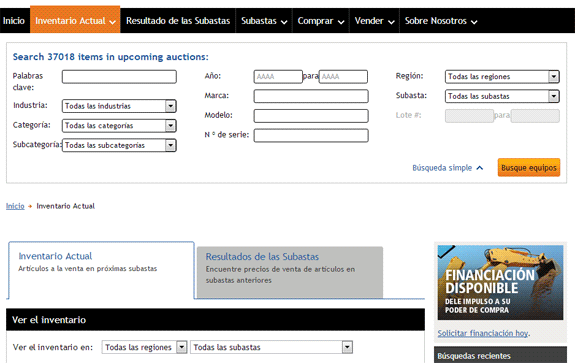This screenshot has width=575, height=363.
Task: Switch to Resultados de las Subastas tab
Action: point(290,272)
